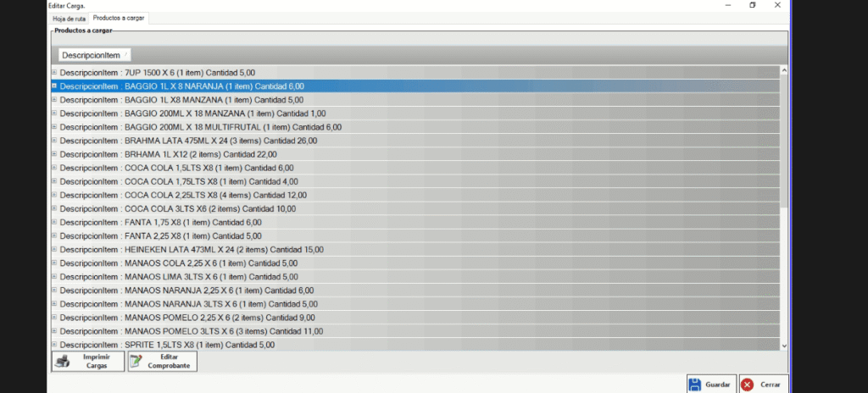Image resolution: width=868 pixels, height=393 pixels.
Task: Switch to the Hoja de ruta tab
Action: 70,18
